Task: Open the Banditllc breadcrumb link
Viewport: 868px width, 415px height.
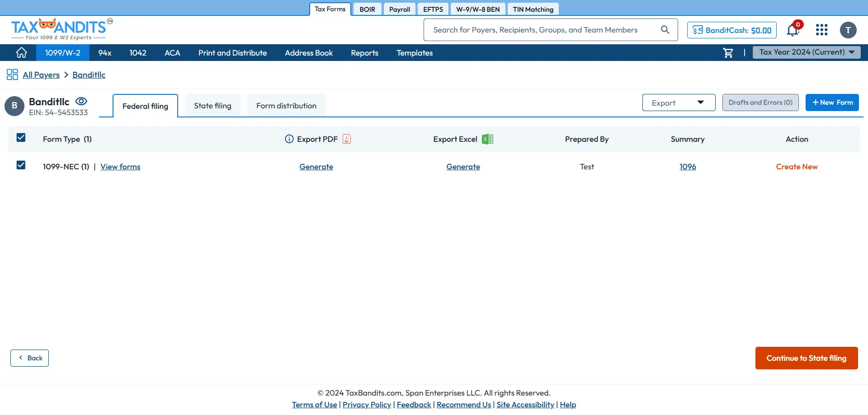Action: point(89,75)
